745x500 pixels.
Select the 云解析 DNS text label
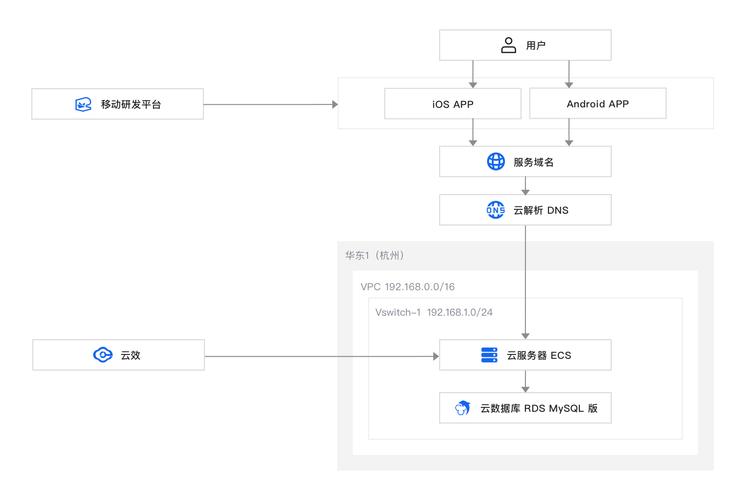(x=541, y=210)
